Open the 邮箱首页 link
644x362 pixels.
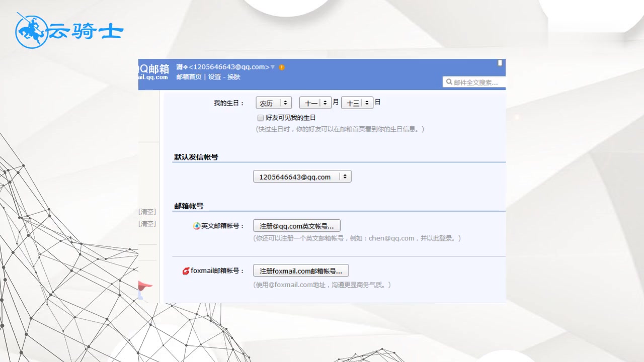point(189,77)
